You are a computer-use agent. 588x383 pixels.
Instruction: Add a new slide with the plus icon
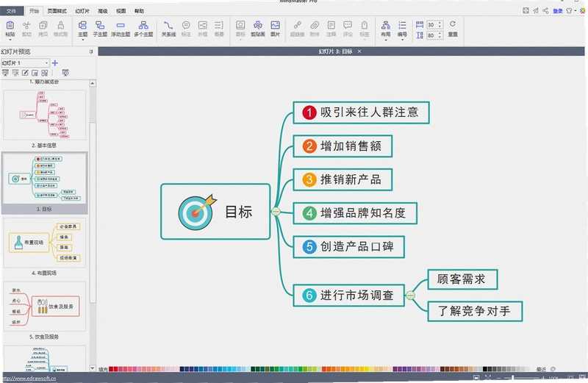pos(55,63)
